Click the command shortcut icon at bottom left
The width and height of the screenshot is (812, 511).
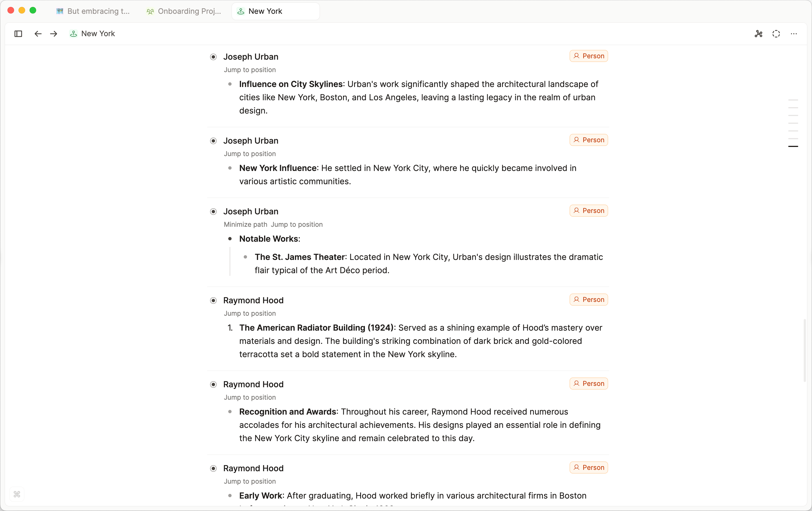(17, 494)
